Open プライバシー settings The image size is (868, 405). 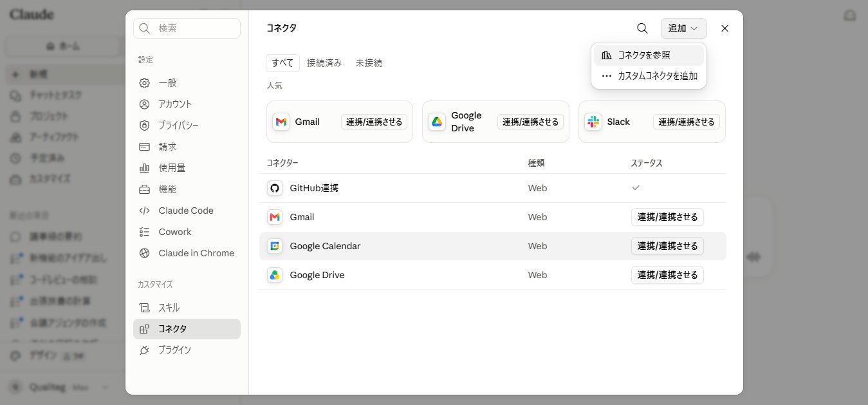click(x=187, y=126)
